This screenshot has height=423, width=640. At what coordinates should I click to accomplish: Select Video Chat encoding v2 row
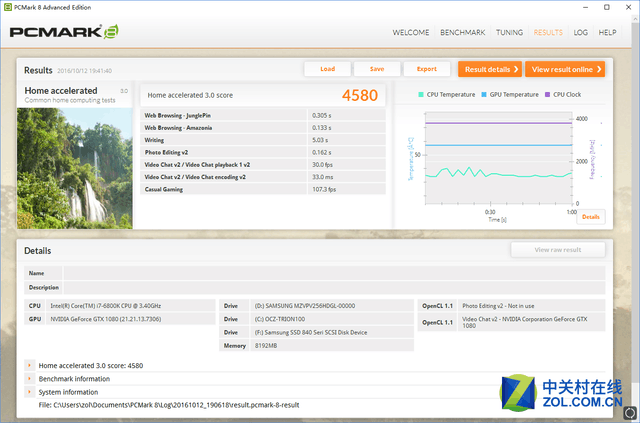pyautogui.click(x=263, y=177)
